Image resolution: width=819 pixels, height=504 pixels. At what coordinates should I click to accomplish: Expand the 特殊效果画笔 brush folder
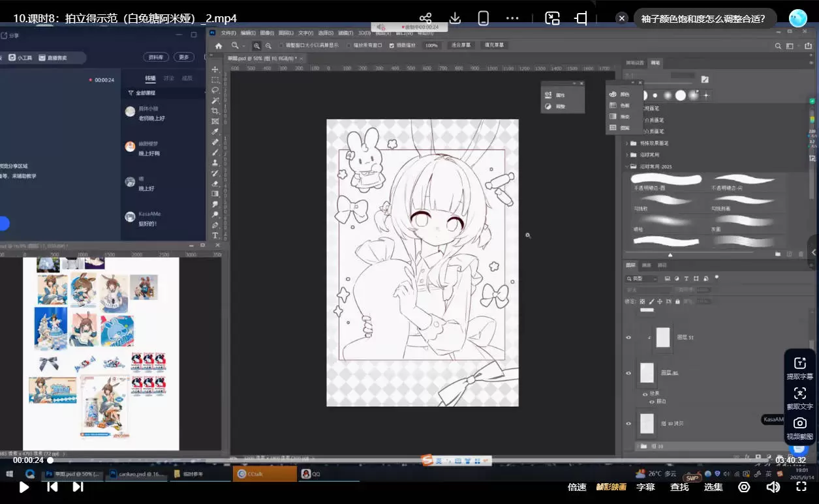click(627, 143)
